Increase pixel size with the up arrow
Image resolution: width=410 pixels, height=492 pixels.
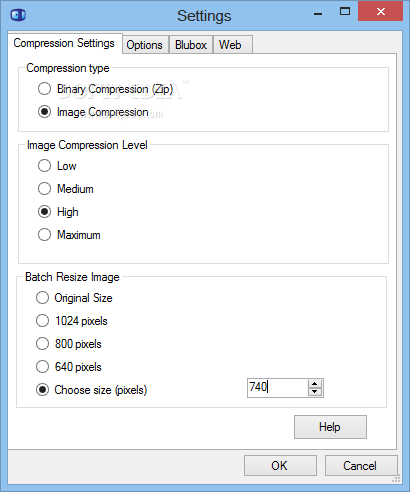click(315, 384)
